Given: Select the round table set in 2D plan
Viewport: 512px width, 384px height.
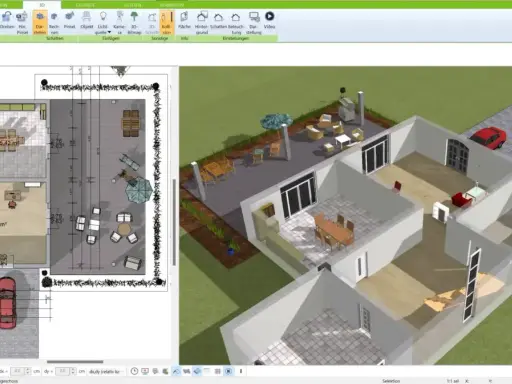Looking at the screenshot, I should (124, 229).
